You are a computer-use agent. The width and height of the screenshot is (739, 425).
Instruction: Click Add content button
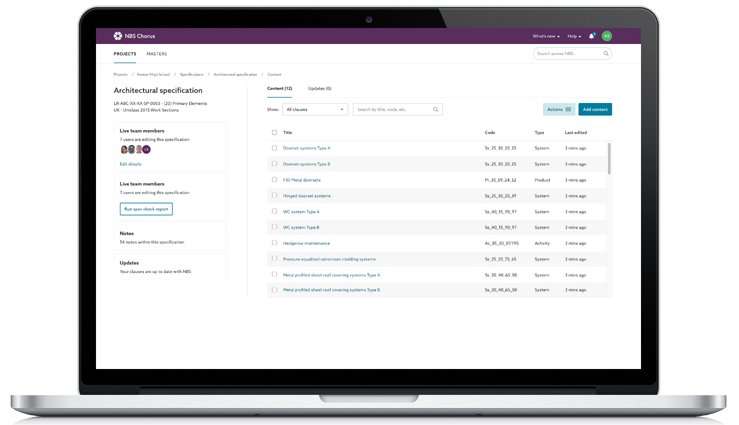[595, 109]
